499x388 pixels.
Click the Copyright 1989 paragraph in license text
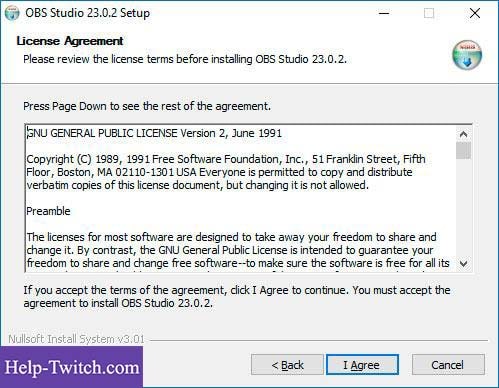point(226,172)
